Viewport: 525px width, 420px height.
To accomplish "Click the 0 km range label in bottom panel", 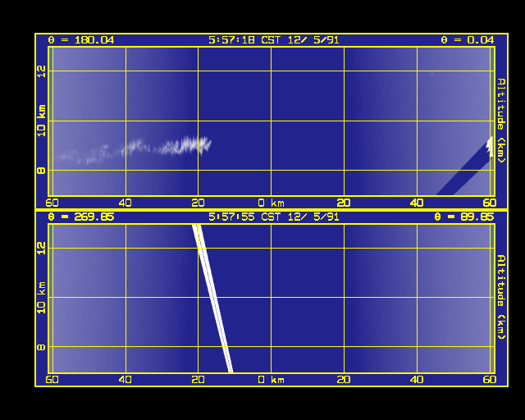I will pyautogui.click(x=272, y=380).
